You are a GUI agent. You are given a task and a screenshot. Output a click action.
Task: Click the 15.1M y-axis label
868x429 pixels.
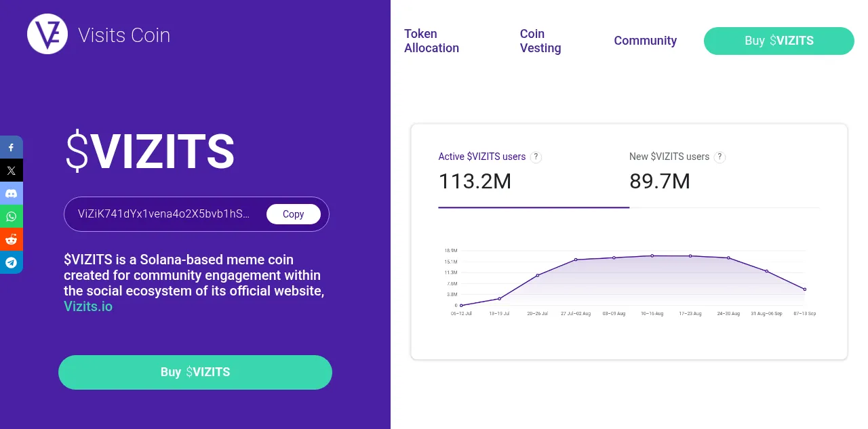[451, 262]
